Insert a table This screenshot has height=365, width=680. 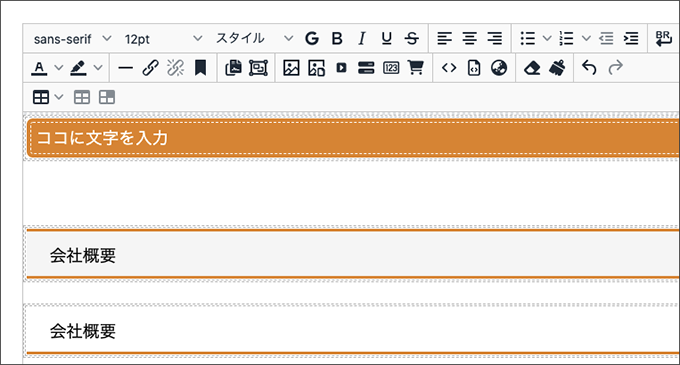(41, 97)
